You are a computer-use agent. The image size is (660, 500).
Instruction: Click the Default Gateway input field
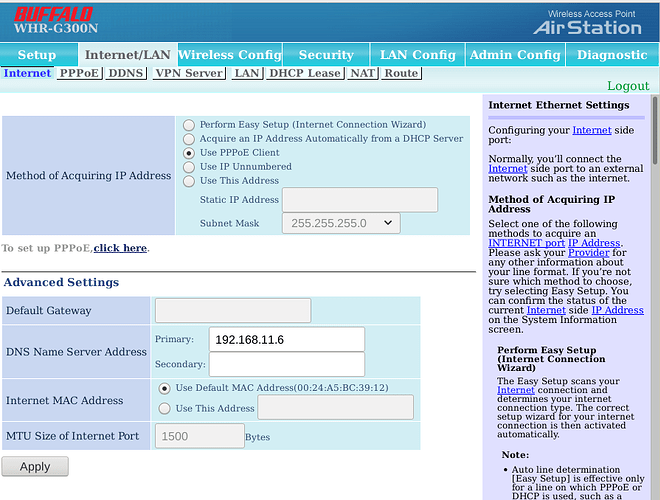[233, 311]
